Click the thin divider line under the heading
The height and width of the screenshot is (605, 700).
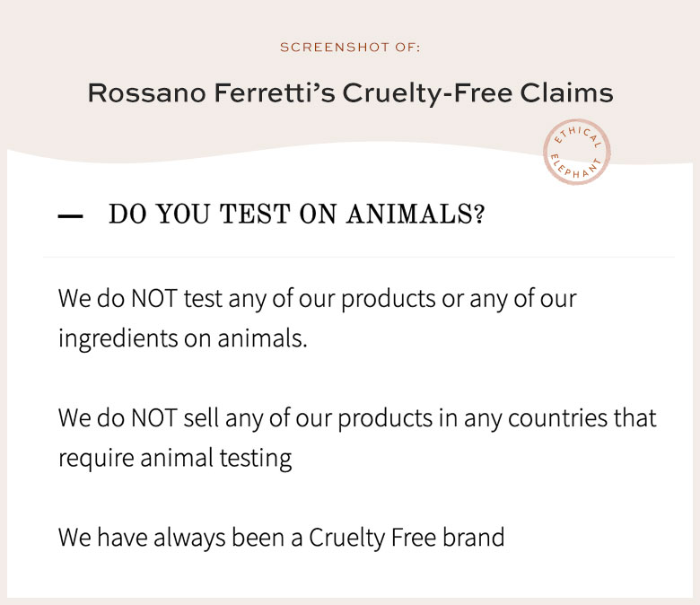click(359, 258)
